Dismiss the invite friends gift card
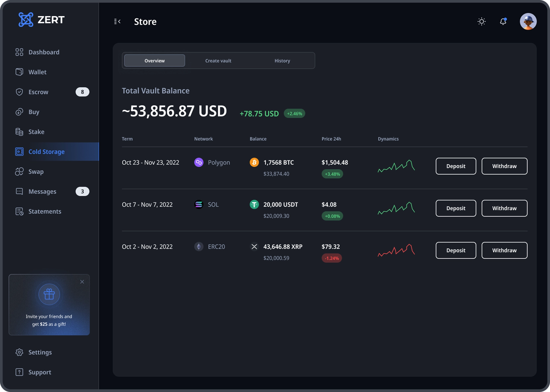Screen dimensions: 550x392 pos(82,282)
